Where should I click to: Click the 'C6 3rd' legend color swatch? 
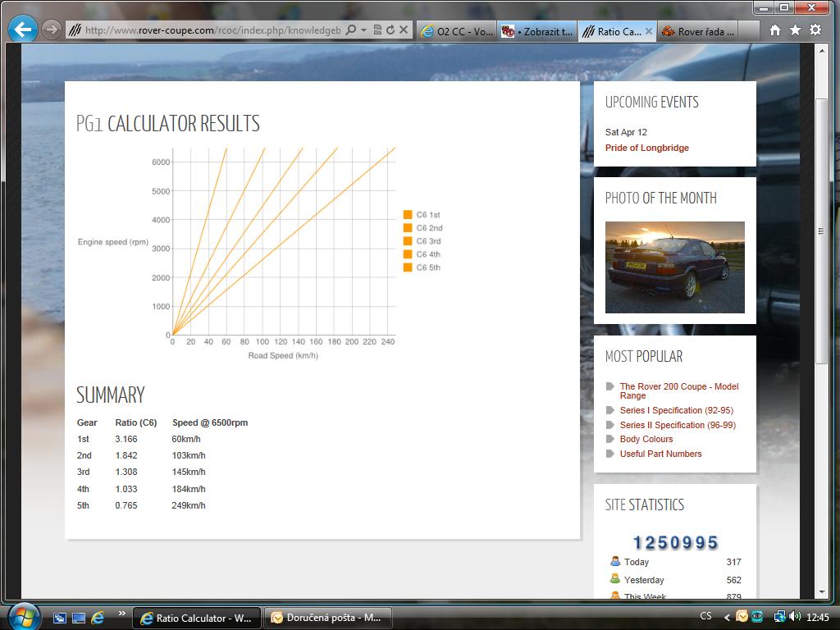click(x=408, y=241)
